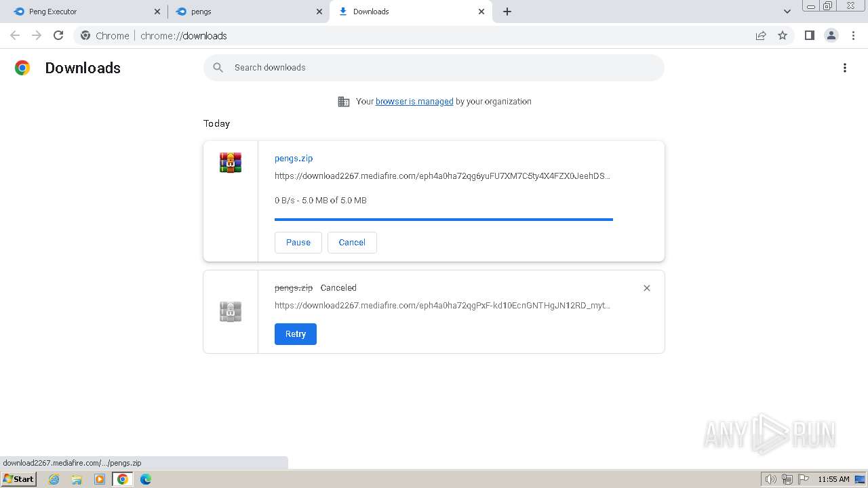The width and height of the screenshot is (868, 488).
Task: Reload the downloads page
Action: pos(58,35)
